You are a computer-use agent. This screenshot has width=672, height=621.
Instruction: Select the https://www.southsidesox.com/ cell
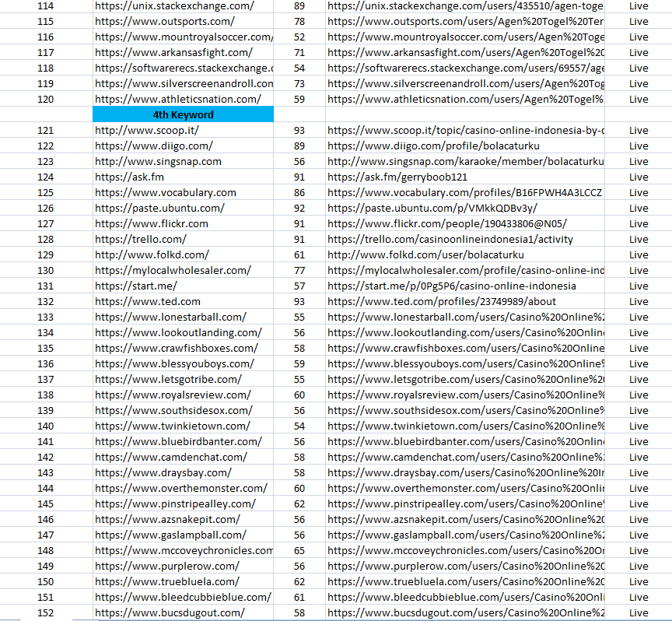tap(183, 410)
